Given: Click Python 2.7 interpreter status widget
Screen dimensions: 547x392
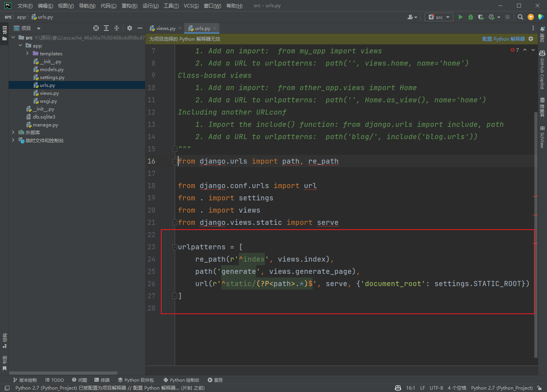Looking at the screenshot, I should tap(502, 388).
